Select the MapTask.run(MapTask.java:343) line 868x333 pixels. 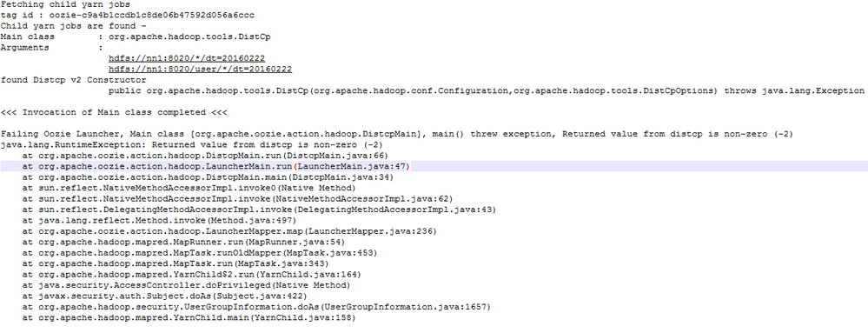click(176, 263)
